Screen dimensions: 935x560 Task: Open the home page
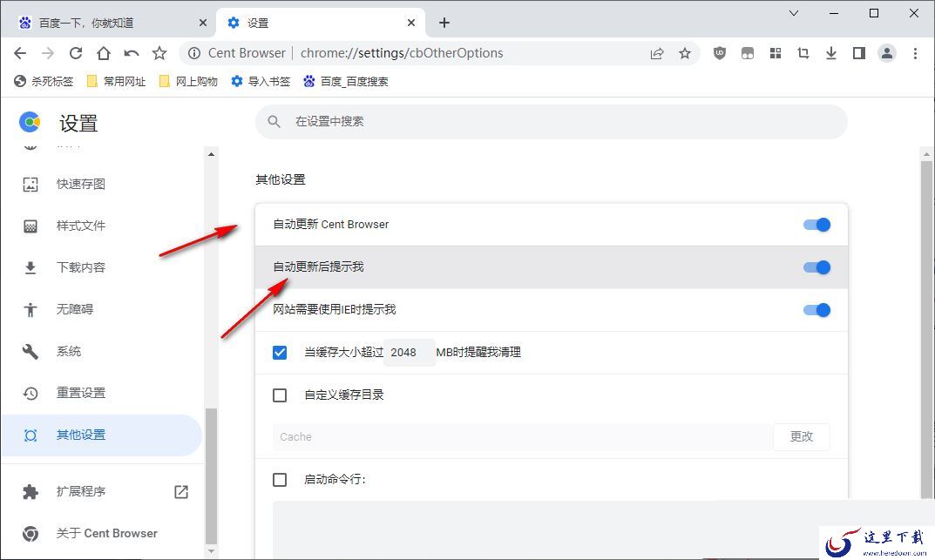(104, 53)
